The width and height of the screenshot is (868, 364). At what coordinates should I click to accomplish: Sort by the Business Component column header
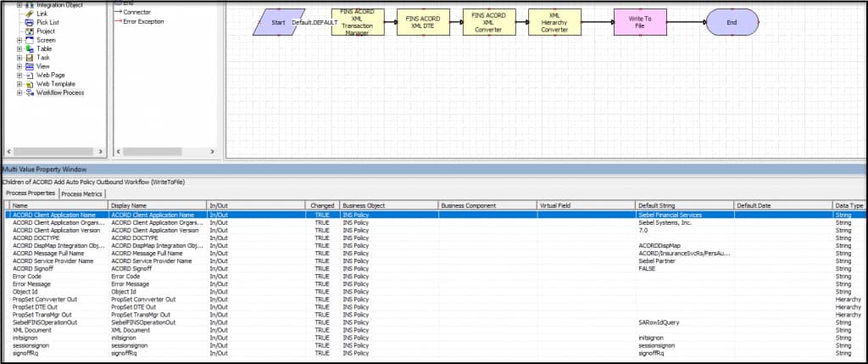point(487,205)
